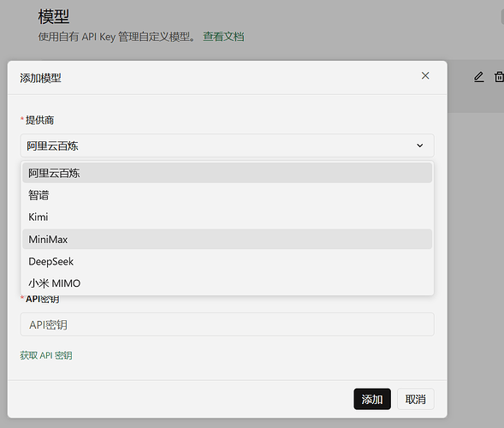Select DeepSeek provider option

click(228, 261)
